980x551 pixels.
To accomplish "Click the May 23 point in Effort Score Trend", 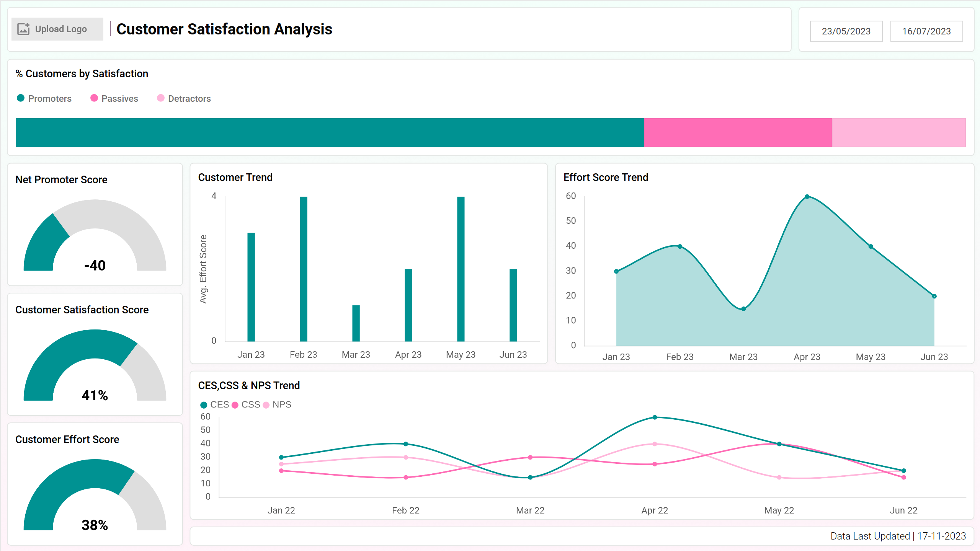I will pos(871,246).
